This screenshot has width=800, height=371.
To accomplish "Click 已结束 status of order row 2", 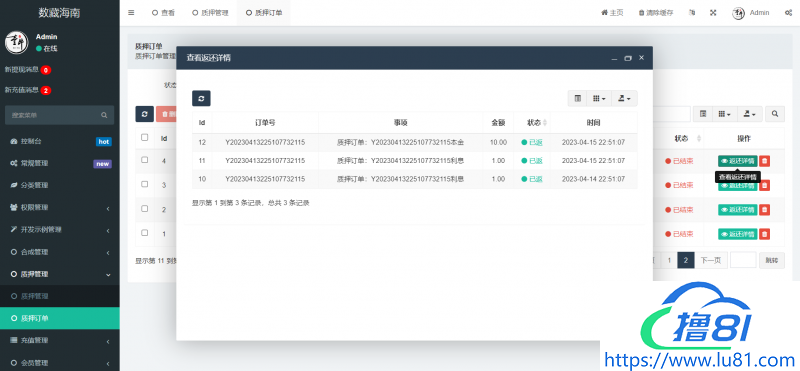I will [x=679, y=210].
